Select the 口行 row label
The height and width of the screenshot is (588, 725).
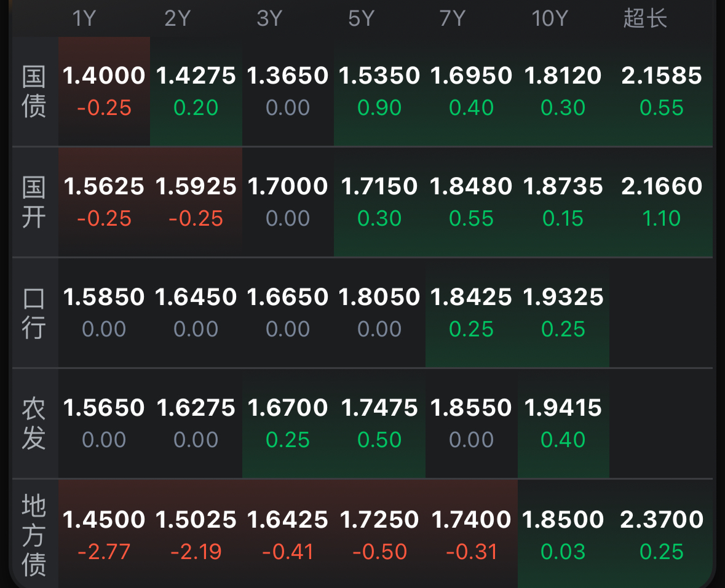34,313
